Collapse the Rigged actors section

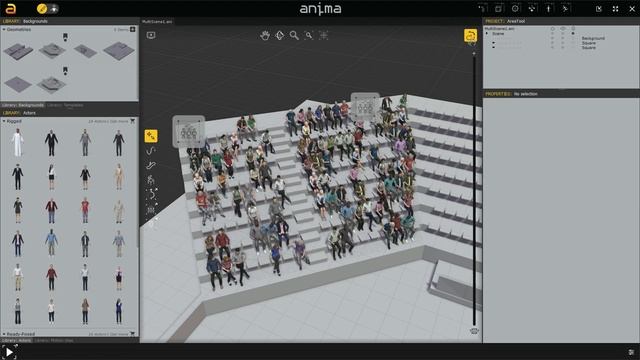coord(4,121)
